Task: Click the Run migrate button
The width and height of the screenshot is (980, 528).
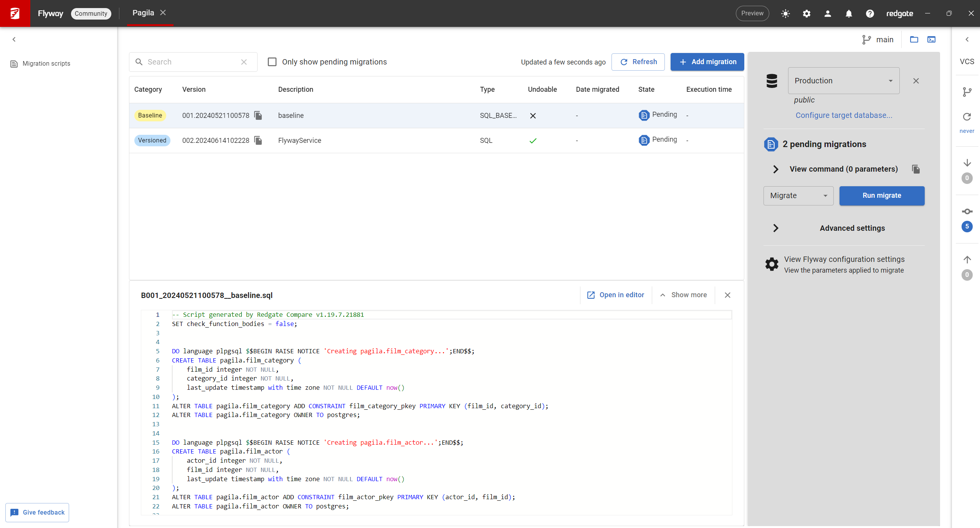Action: pos(881,195)
